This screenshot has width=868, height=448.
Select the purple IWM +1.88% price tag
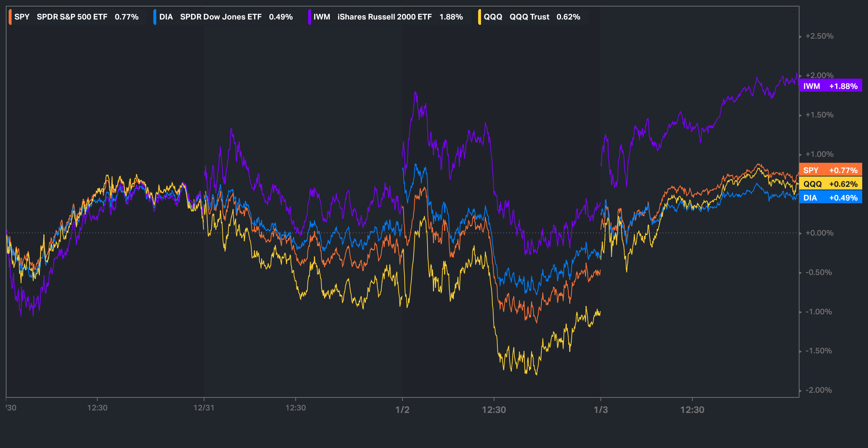pos(830,86)
